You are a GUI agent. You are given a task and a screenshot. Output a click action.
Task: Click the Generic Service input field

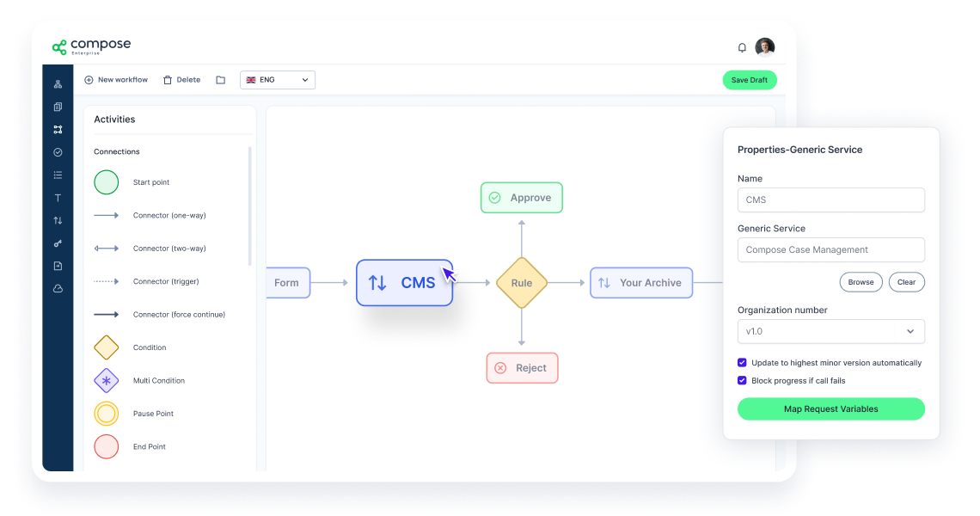tap(831, 249)
